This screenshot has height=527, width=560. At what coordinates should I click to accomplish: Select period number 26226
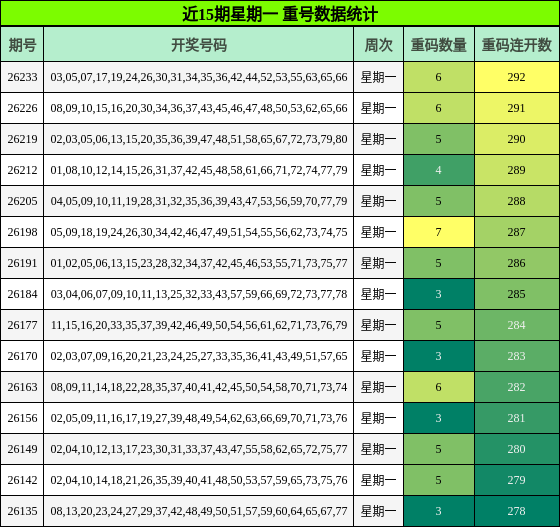(x=22, y=108)
